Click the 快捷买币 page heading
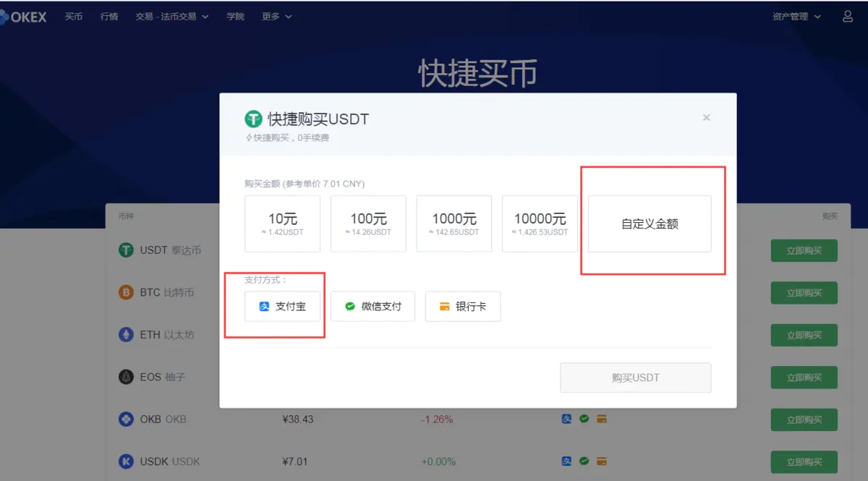This screenshot has width=868, height=481. click(478, 74)
